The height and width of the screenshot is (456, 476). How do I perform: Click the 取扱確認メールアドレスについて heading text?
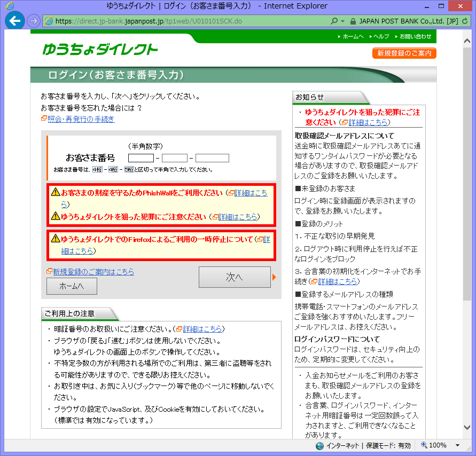pos(344,136)
